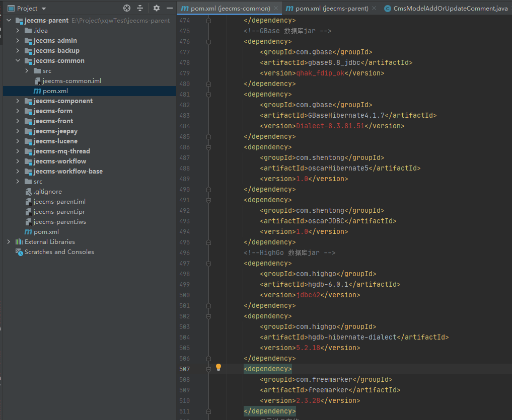Click line number 490 in the gutter
The image size is (512, 420).
(x=185, y=190)
